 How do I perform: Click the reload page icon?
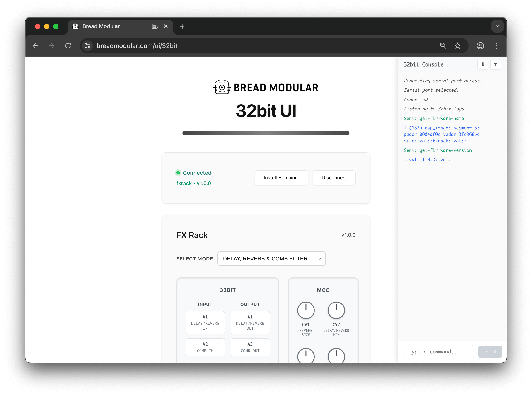[x=68, y=45]
